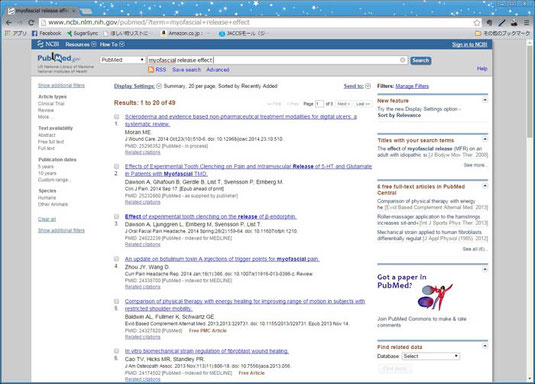535x384 pixels.
Task: Check the box for result 4 botulinum toxin
Action: click(116, 259)
